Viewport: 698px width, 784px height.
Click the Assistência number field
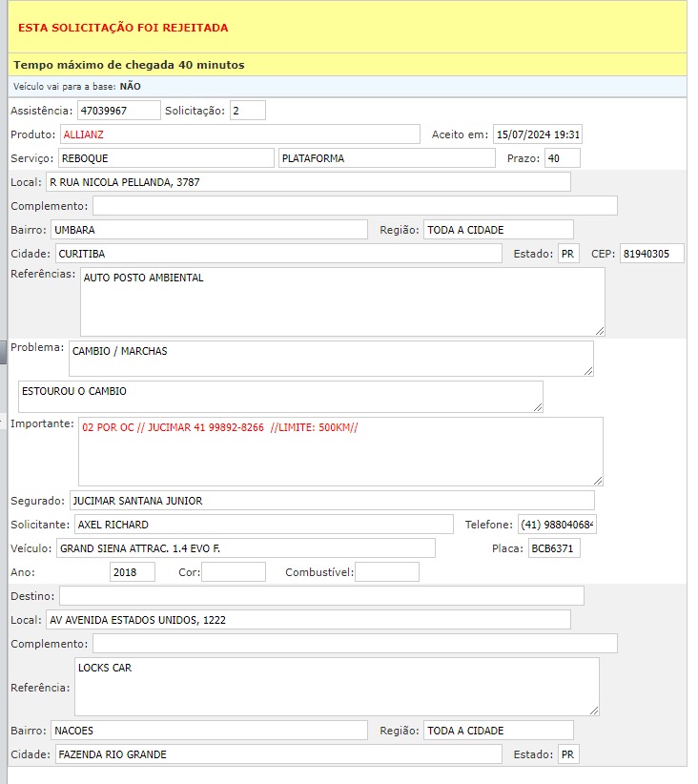pos(119,111)
